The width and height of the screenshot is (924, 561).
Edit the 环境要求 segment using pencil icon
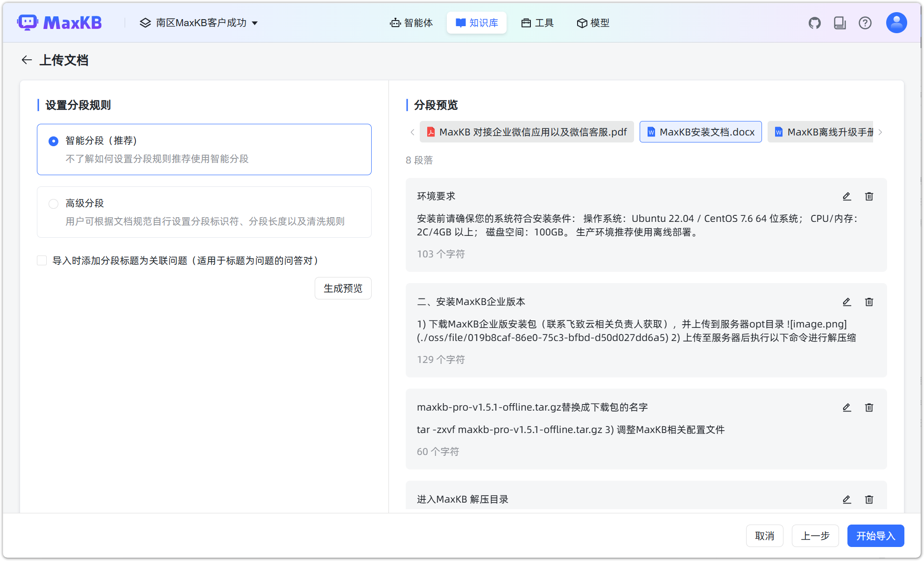(x=846, y=196)
